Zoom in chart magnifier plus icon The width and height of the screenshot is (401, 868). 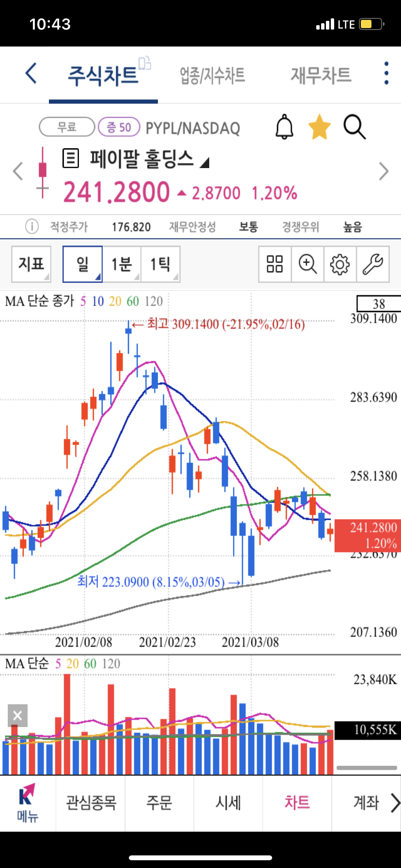308,264
